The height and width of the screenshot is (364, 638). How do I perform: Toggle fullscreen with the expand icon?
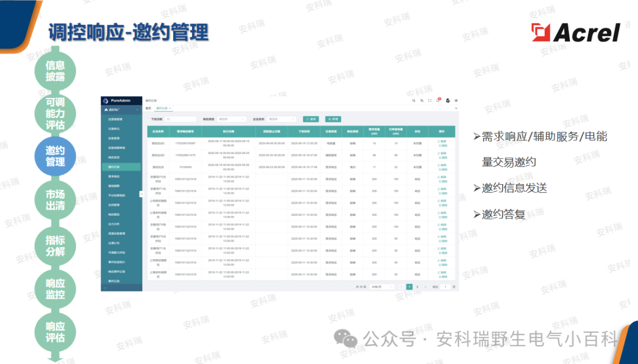point(430,100)
